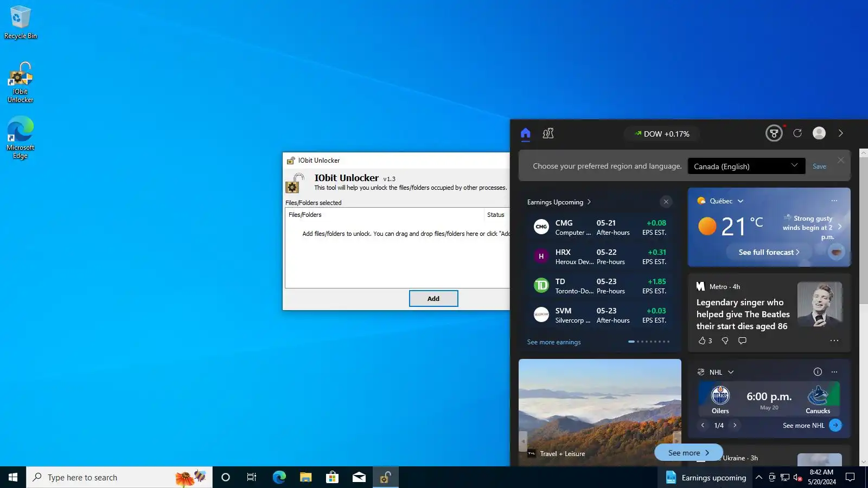The width and height of the screenshot is (868, 488).
Task: Select the HRX Heroux earnings row
Action: coord(599,256)
